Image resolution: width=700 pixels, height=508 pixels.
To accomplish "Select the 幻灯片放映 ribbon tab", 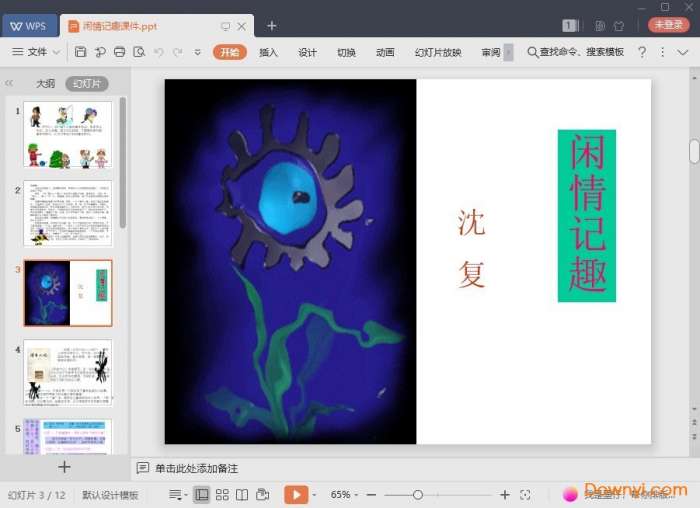I will point(438,52).
